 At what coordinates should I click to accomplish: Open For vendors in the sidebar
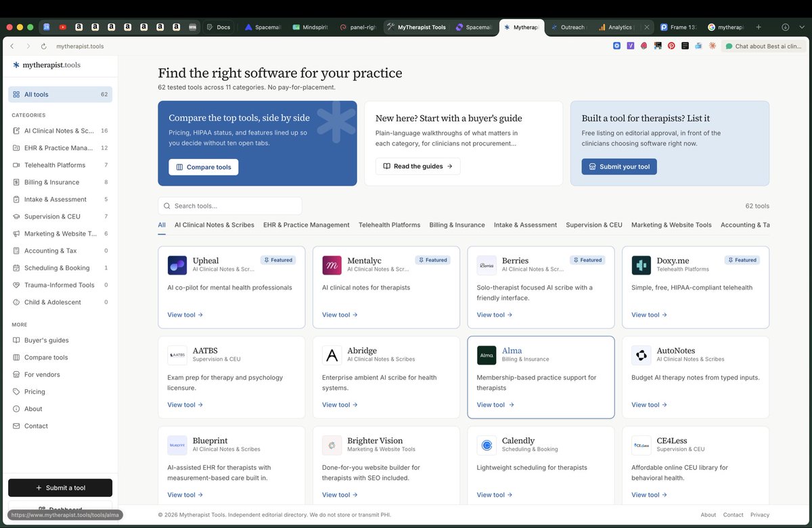tap(60, 374)
